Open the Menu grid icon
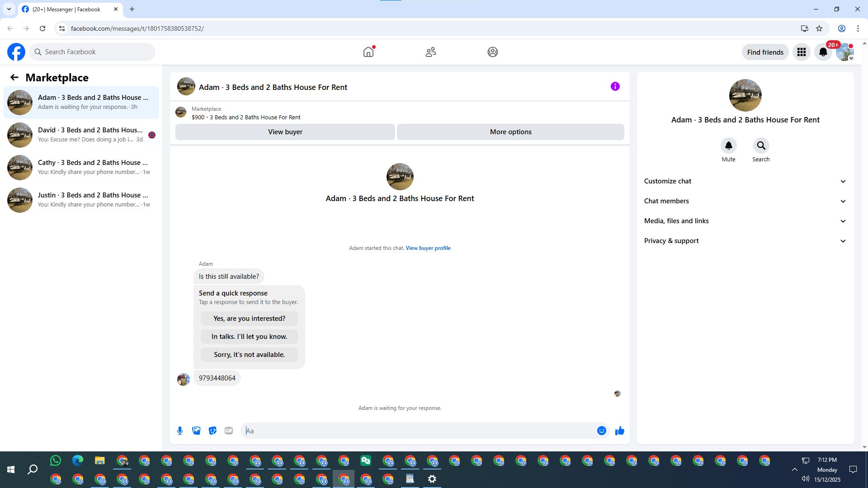 pos(802,52)
